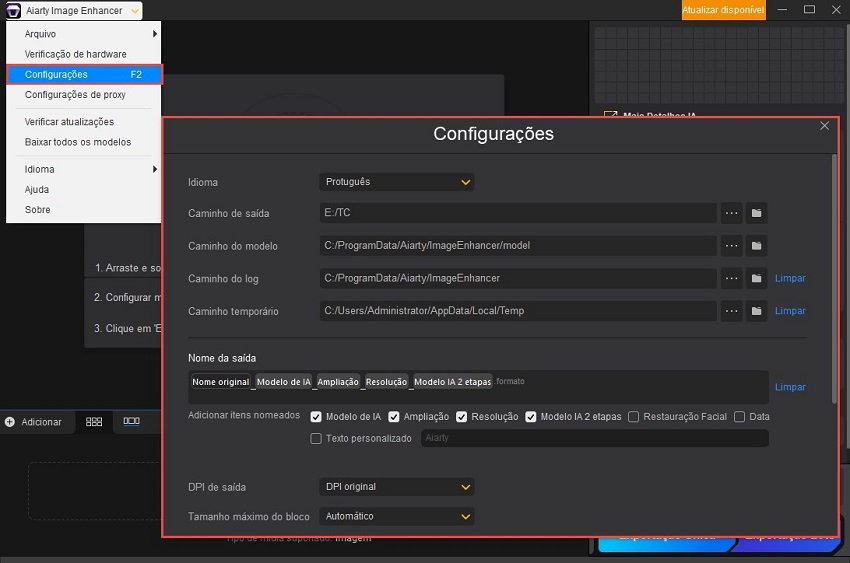Select the Ampliação name tag
The height and width of the screenshot is (563, 850).
(338, 381)
